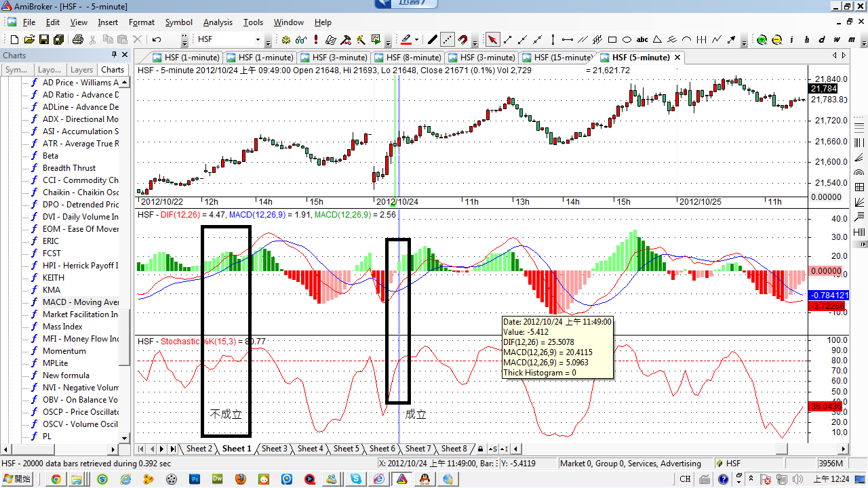Click the Windows Start button

tap(17, 479)
